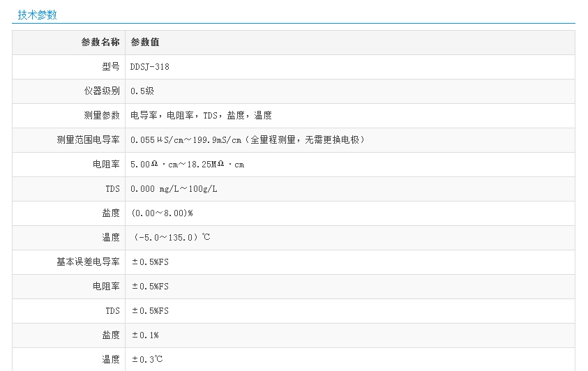Select the 5.00Ω·cm～18.25MΩ·cm resistivity range
The image size is (588, 371).
click(187, 165)
